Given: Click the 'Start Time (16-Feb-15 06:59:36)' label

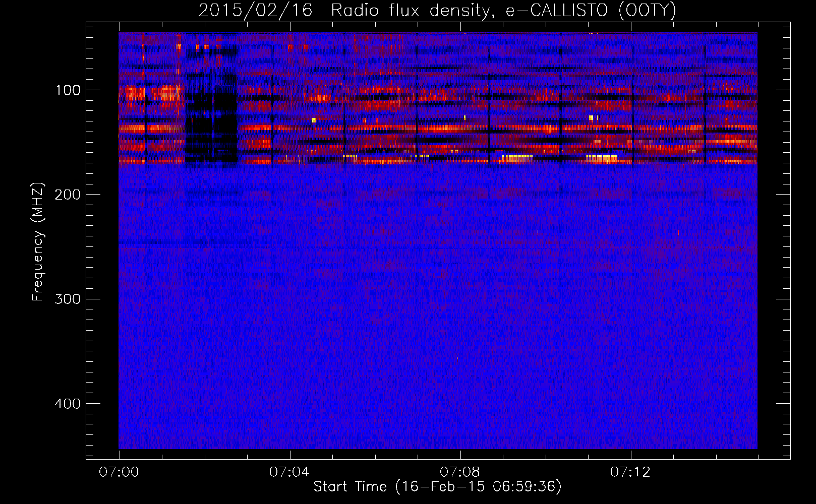Looking at the screenshot, I should coord(437,486).
